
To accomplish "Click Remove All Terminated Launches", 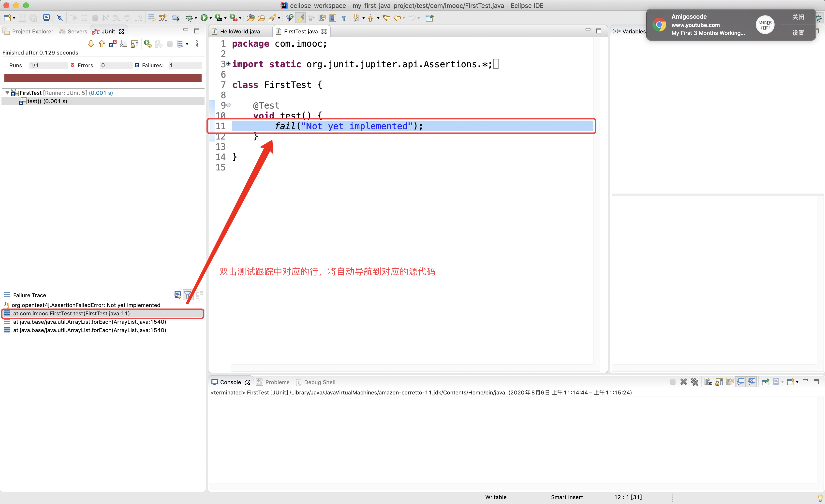I will tap(694, 382).
